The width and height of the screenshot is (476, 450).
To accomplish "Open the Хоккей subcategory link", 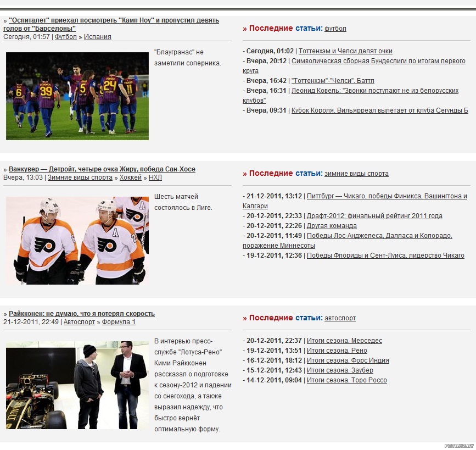I will coord(131,177).
